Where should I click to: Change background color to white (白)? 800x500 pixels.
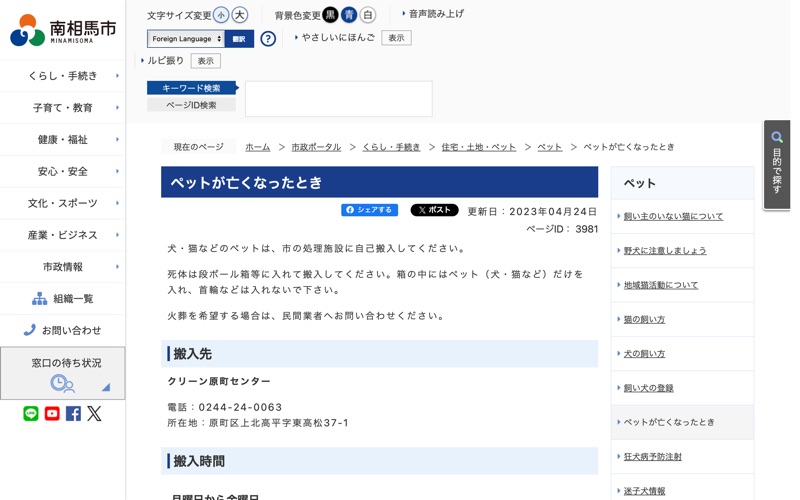[367, 15]
